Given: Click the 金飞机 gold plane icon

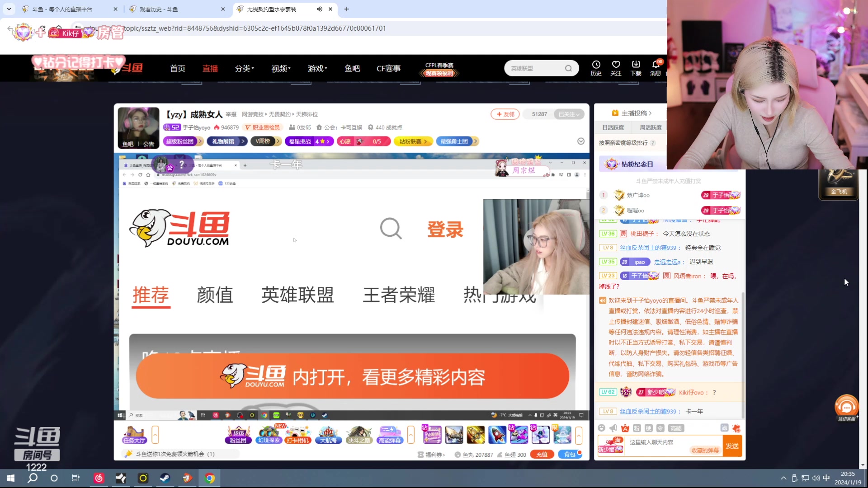Looking at the screenshot, I should click(x=839, y=184).
